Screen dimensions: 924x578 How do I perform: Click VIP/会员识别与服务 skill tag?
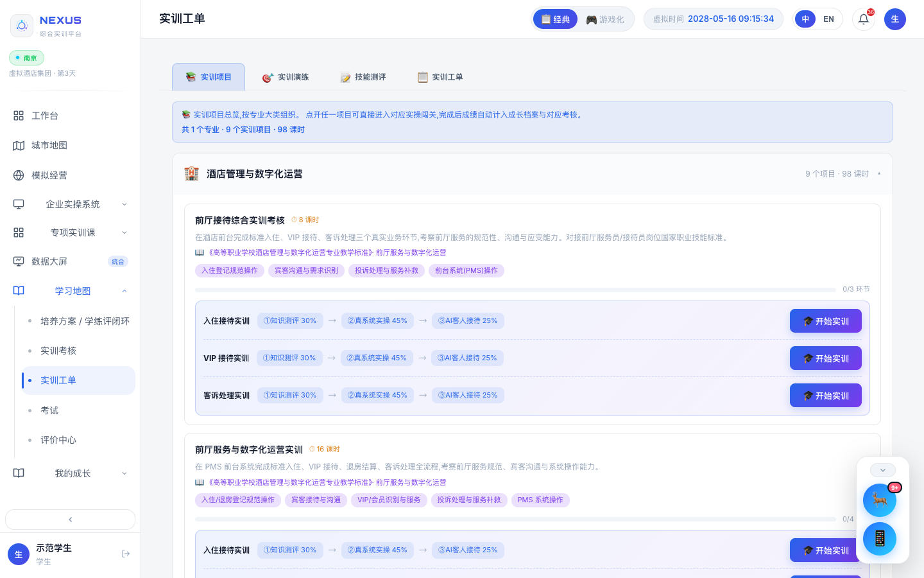pos(389,500)
